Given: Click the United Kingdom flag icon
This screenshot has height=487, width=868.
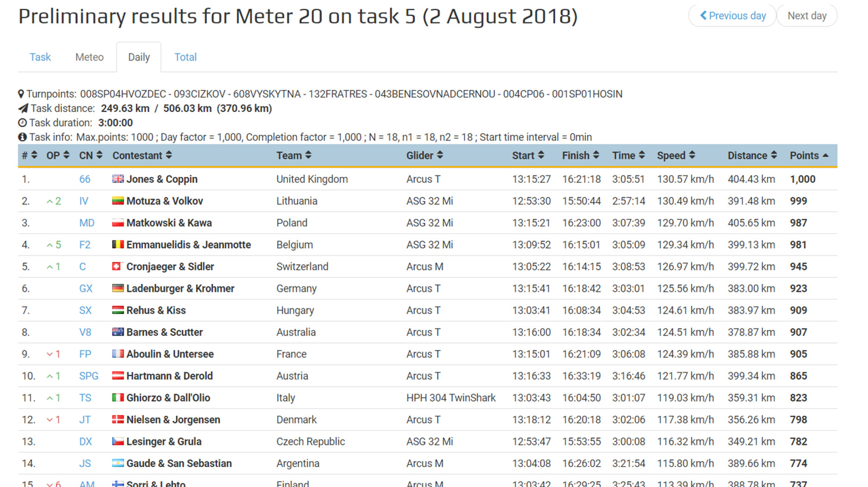Looking at the screenshot, I should pyautogui.click(x=118, y=179).
